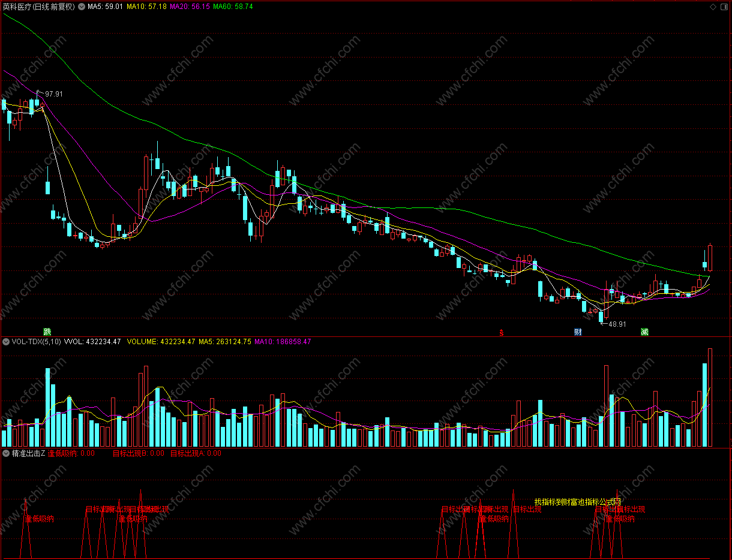The width and height of the screenshot is (732, 560).
Task: Click the green 减 marker under the chart
Action: tap(644, 332)
